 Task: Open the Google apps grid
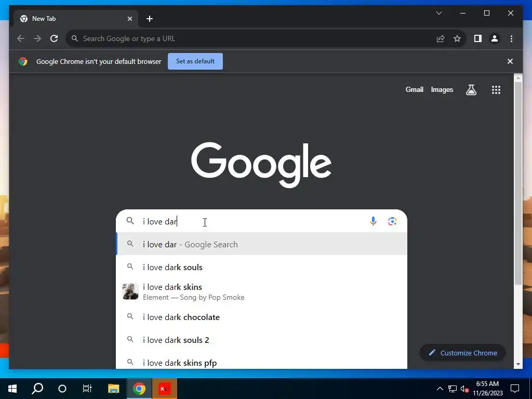click(496, 89)
